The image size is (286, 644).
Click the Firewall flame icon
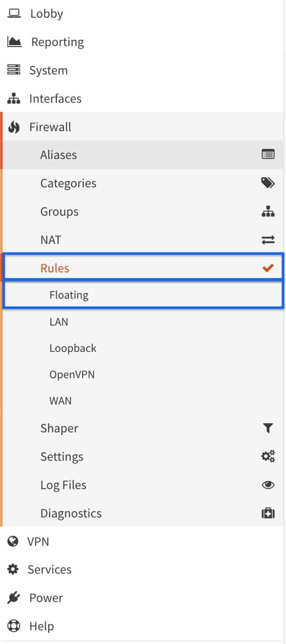(x=14, y=127)
